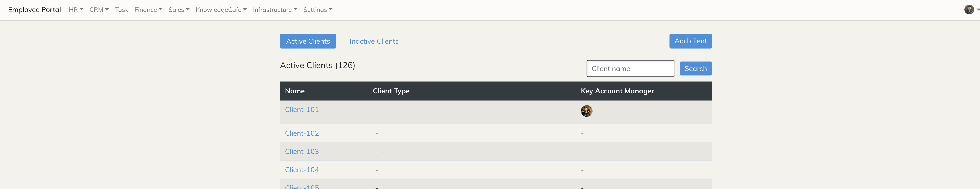
Task: Open the HR dropdown menu
Action: point(75,10)
